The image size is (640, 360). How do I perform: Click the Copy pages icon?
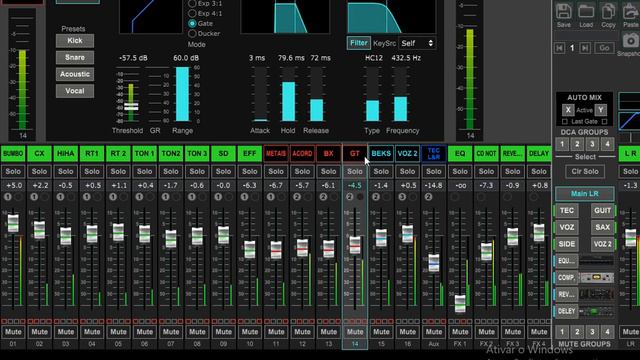(x=608, y=11)
